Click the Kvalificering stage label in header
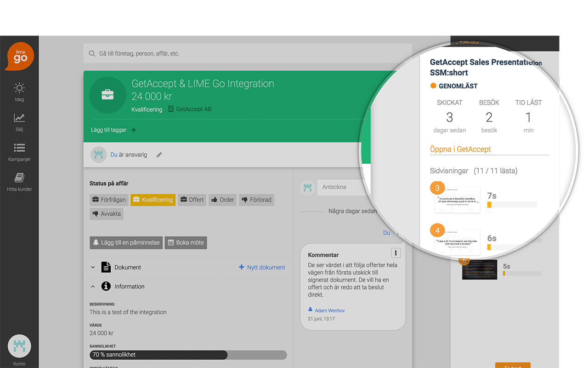This screenshot has height=368, width=588. (x=147, y=109)
